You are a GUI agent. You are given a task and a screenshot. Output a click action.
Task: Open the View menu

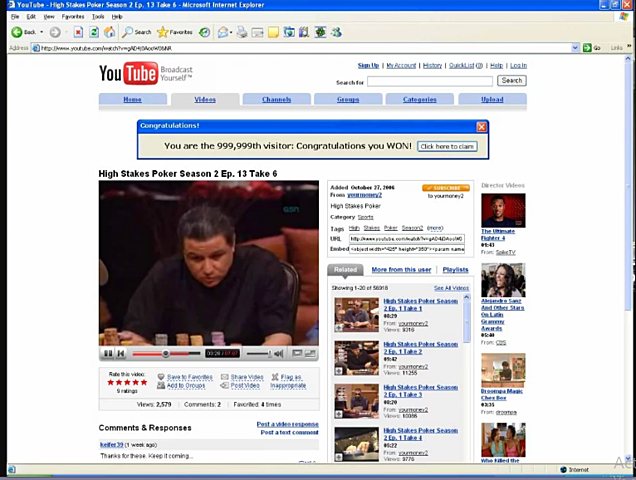pos(49,17)
